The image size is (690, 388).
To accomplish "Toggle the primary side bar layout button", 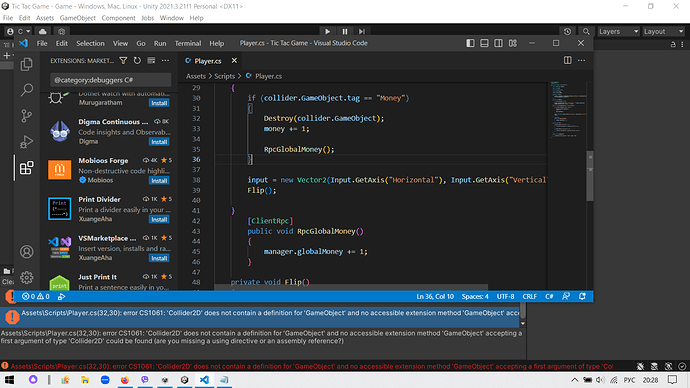I will 470,43.
